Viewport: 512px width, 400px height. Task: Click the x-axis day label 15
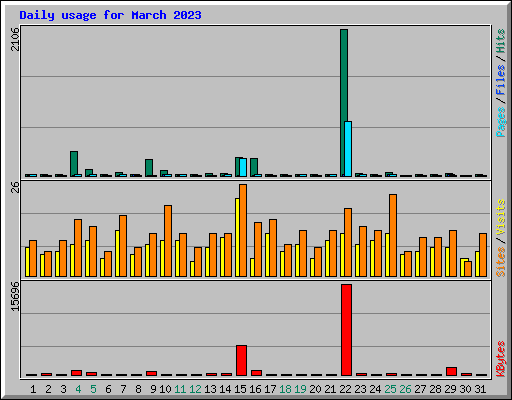(240, 389)
